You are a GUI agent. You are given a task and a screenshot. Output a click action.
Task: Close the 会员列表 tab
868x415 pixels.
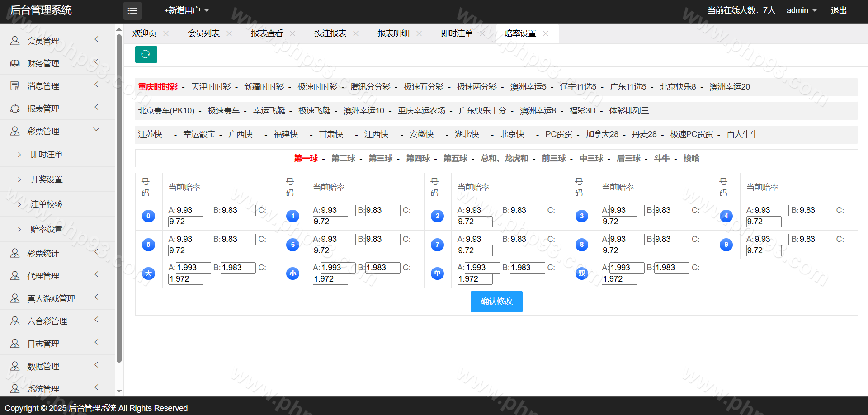(x=229, y=33)
